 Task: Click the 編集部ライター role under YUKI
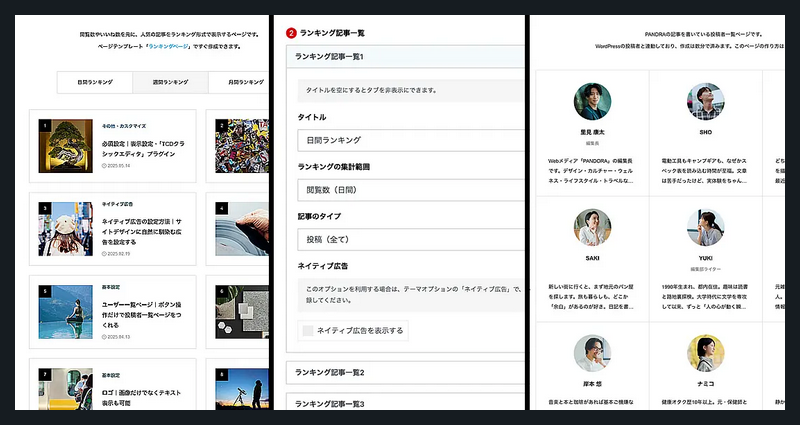click(706, 269)
